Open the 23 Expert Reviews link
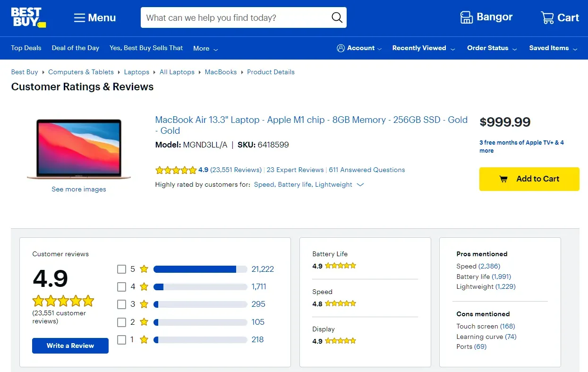The width and height of the screenshot is (588, 372). 295,170
